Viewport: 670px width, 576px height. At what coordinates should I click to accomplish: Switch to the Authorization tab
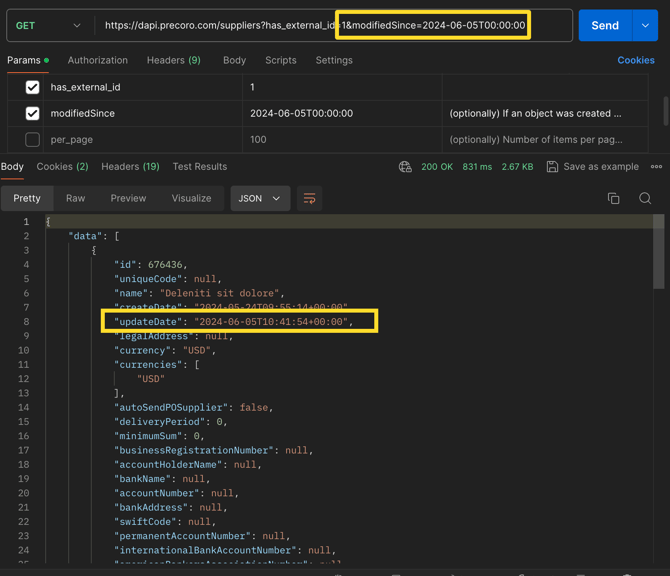coord(97,60)
